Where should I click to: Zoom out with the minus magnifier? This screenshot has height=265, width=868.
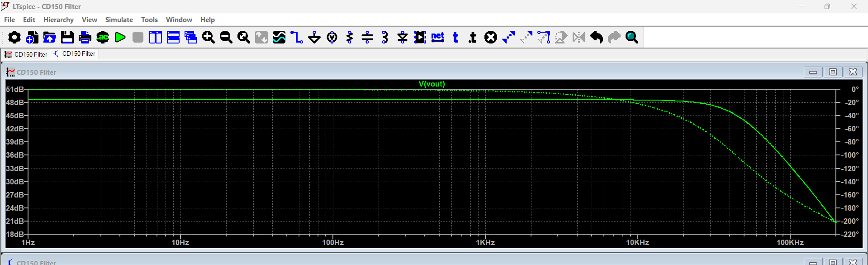tap(226, 37)
